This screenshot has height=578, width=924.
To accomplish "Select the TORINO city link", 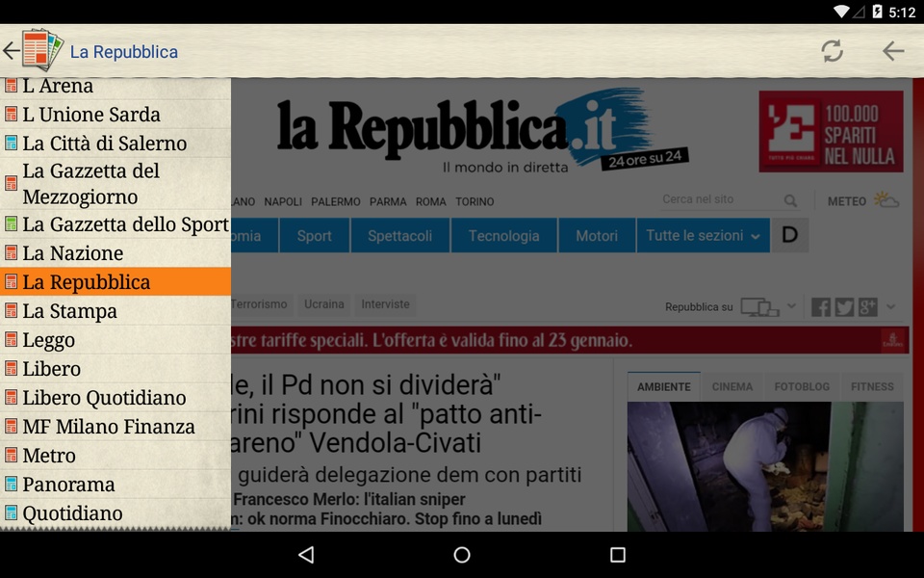I will tap(475, 201).
